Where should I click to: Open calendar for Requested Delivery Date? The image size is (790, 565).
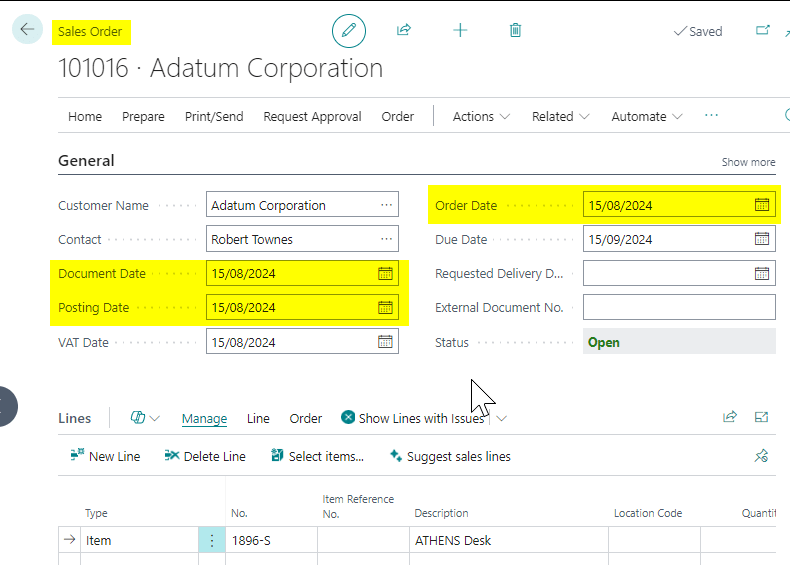click(x=762, y=273)
